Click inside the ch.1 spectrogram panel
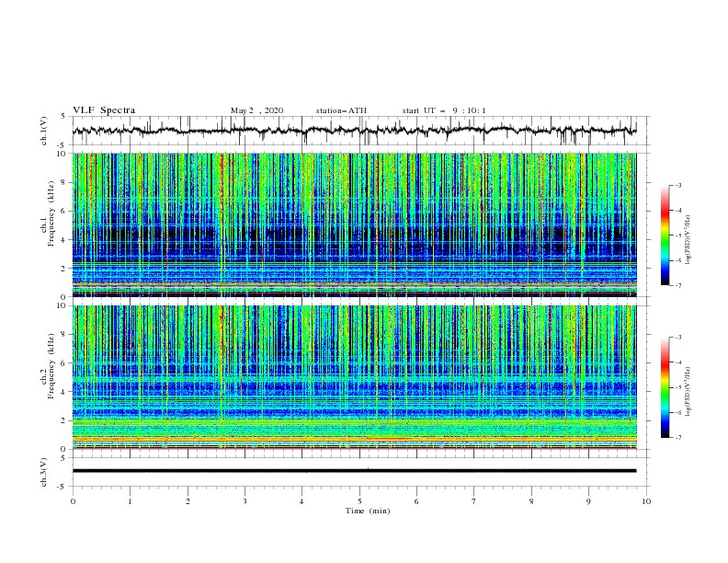This screenshot has height=563, width=728. [355, 224]
